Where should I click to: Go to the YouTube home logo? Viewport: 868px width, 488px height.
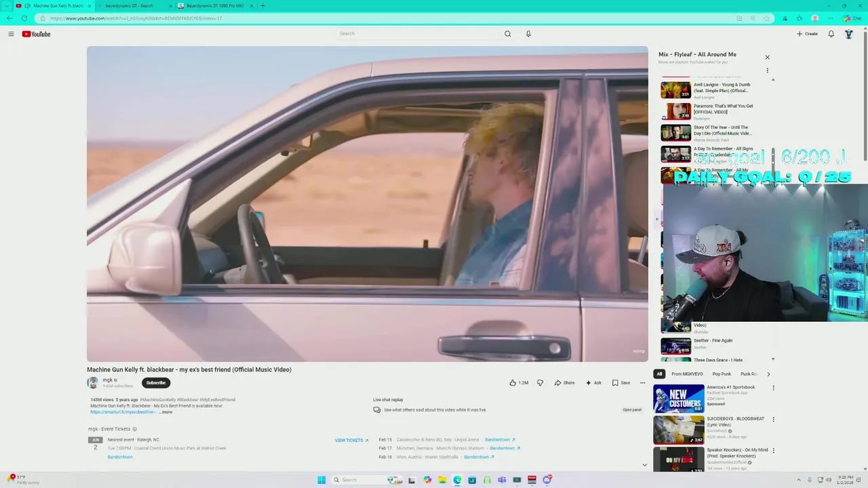[36, 34]
